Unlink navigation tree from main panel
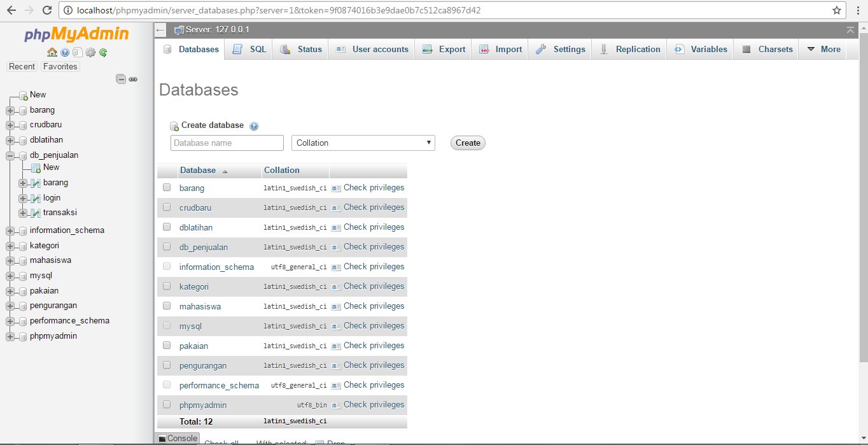The width and height of the screenshot is (868, 445). pyautogui.click(x=133, y=79)
